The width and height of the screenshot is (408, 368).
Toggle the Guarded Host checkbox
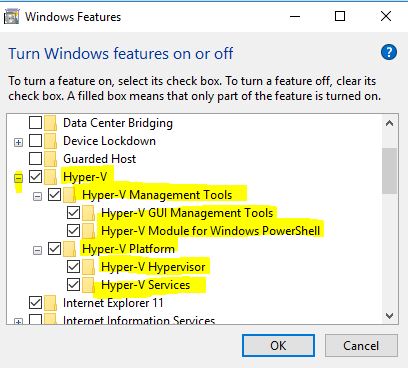pyautogui.click(x=35, y=159)
